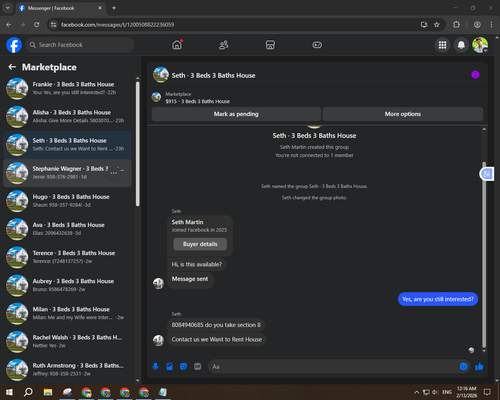This screenshot has height=400, width=500.
Task: Open Frankie - 3 Beds 3 Baths House chat
Action: [68, 88]
